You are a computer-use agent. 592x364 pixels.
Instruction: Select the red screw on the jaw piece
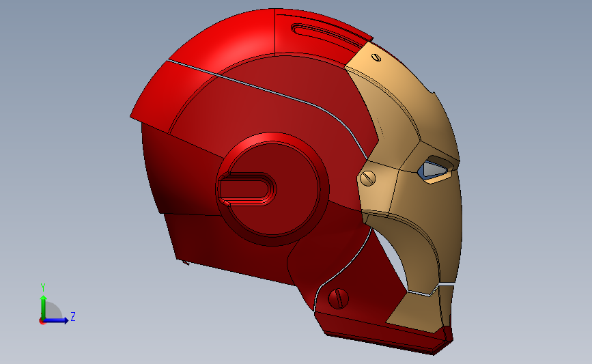click(x=338, y=298)
